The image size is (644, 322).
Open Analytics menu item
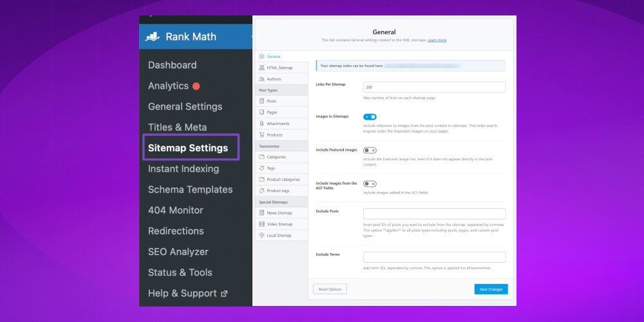point(168,86)
